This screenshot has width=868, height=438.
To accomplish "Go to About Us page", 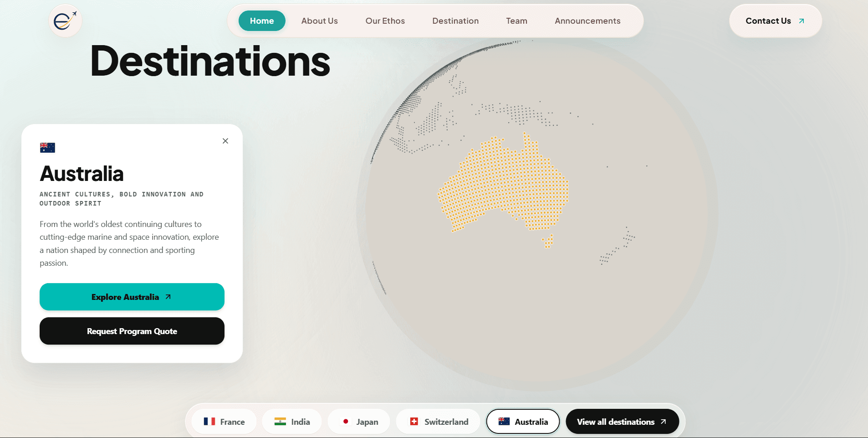I will point(320,21).
